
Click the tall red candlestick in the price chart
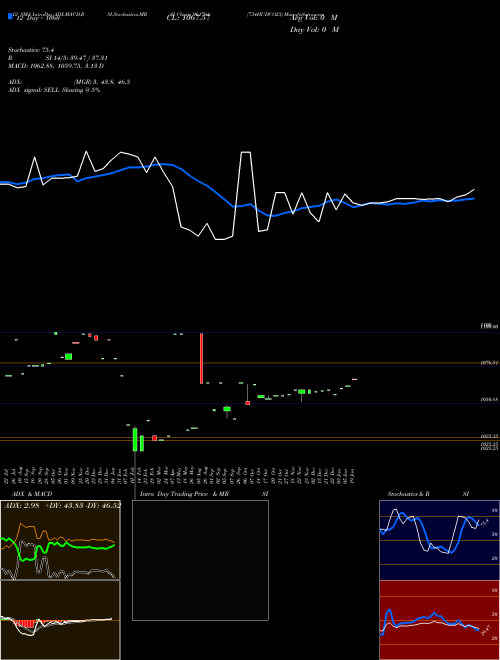pos(202,358)
